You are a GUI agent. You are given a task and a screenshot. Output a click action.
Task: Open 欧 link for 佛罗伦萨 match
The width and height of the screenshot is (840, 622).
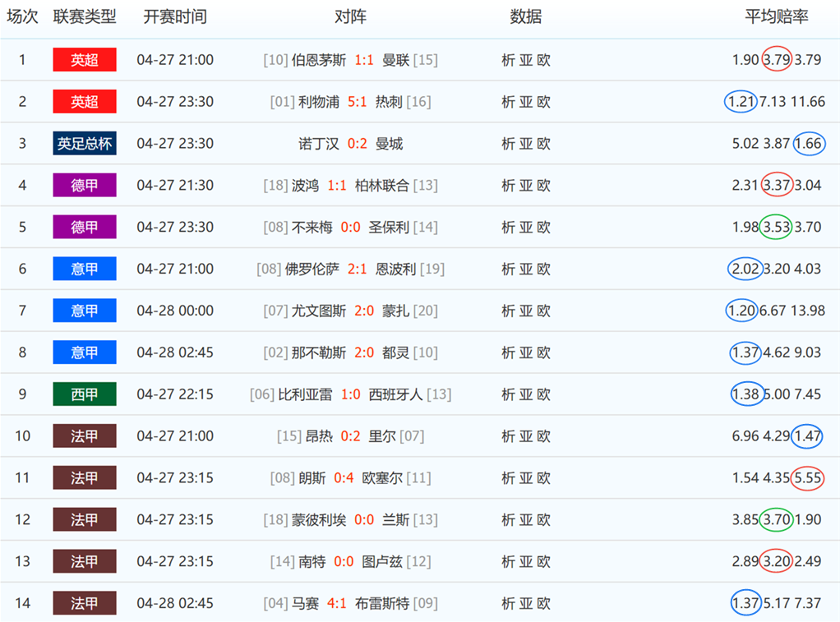tap(543, 269)
